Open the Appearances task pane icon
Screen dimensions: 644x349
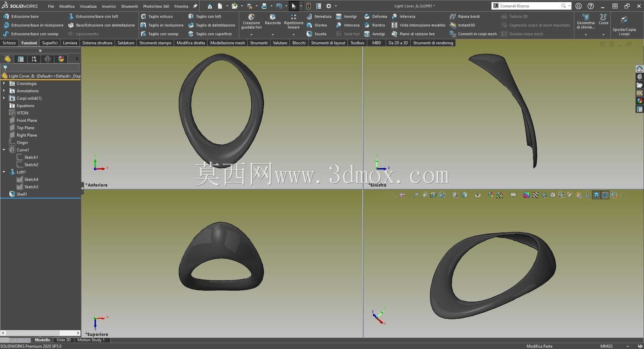pyautogui.click(x=640, y=101)
